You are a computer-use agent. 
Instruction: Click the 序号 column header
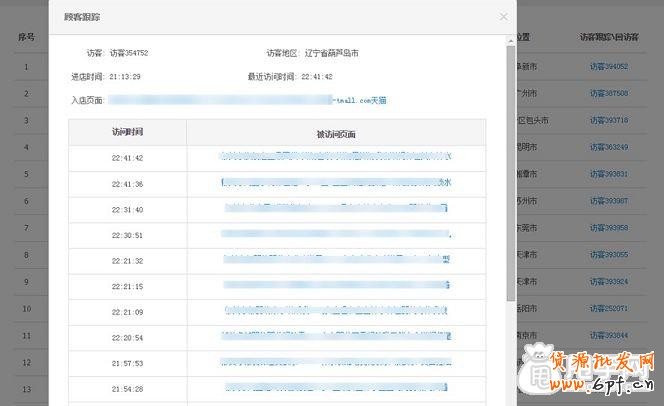[26, 38]
